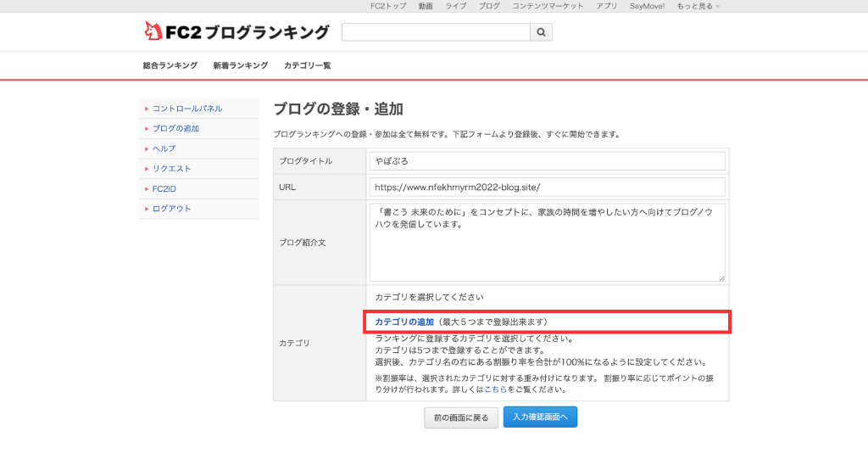Expand the もっと見る dropdown in top bar
The width and height of the screenshot is (868, 476).
click(698, 6)
